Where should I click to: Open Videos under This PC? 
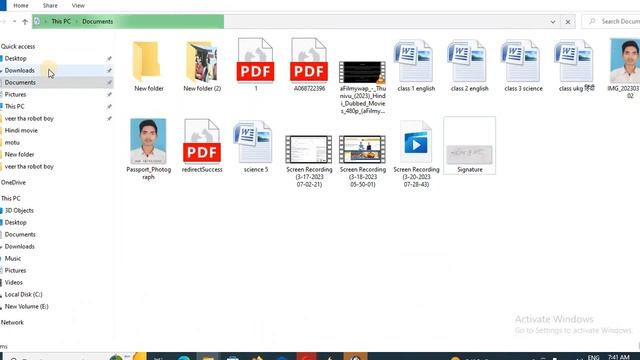13,282
